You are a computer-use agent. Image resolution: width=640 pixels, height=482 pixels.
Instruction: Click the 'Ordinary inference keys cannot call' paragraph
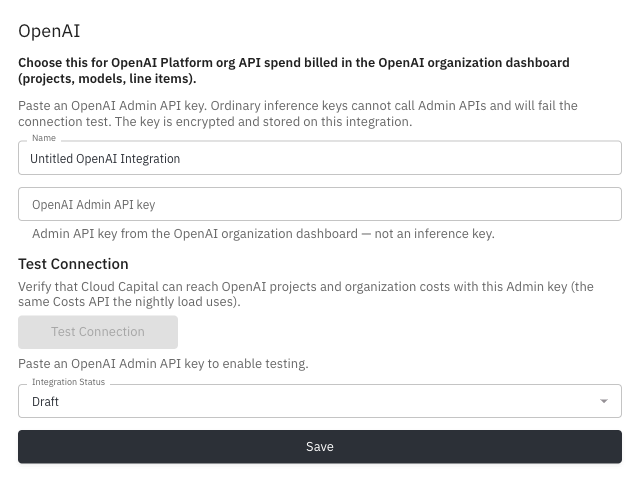click(298, 113)
